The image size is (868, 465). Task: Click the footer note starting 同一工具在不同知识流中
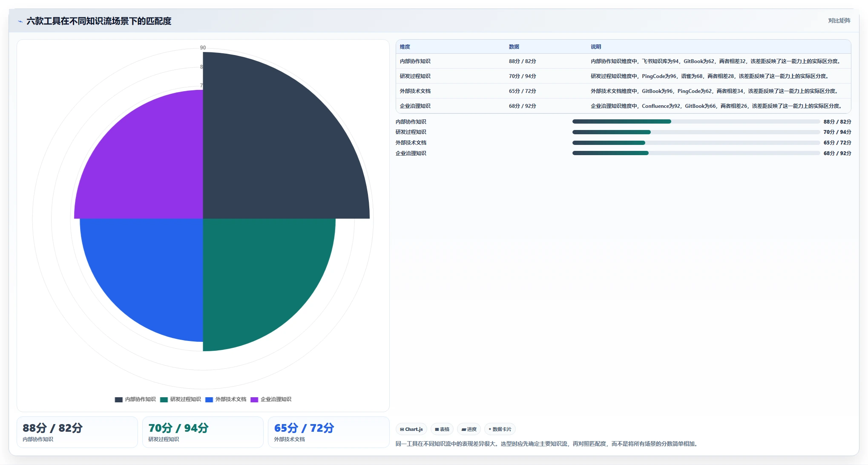547,444
